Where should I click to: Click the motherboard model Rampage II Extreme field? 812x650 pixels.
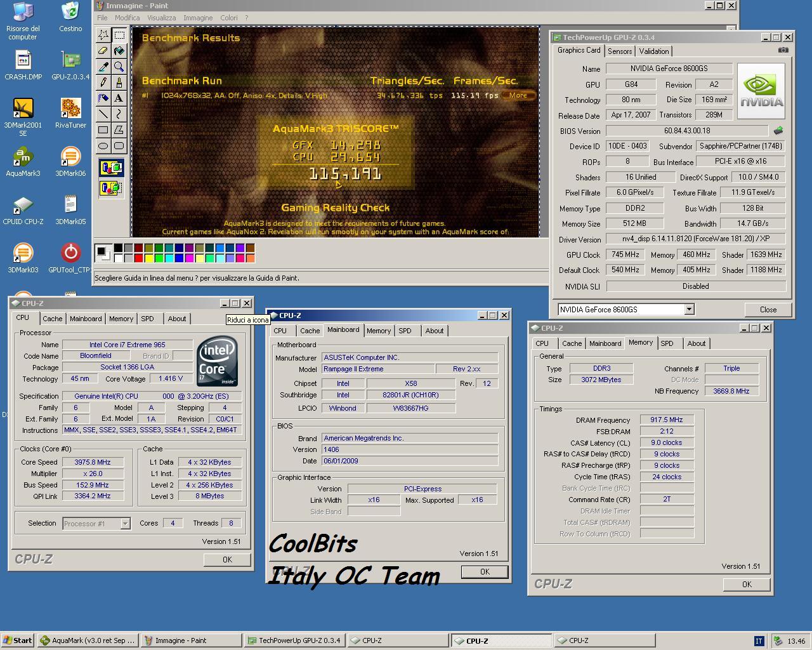point(378,369)
